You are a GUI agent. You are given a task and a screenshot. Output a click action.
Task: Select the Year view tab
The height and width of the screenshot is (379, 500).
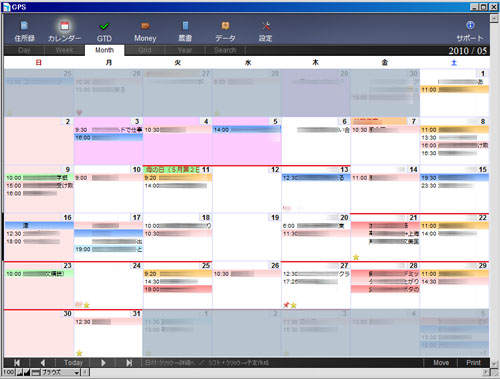tap(185, 50)
